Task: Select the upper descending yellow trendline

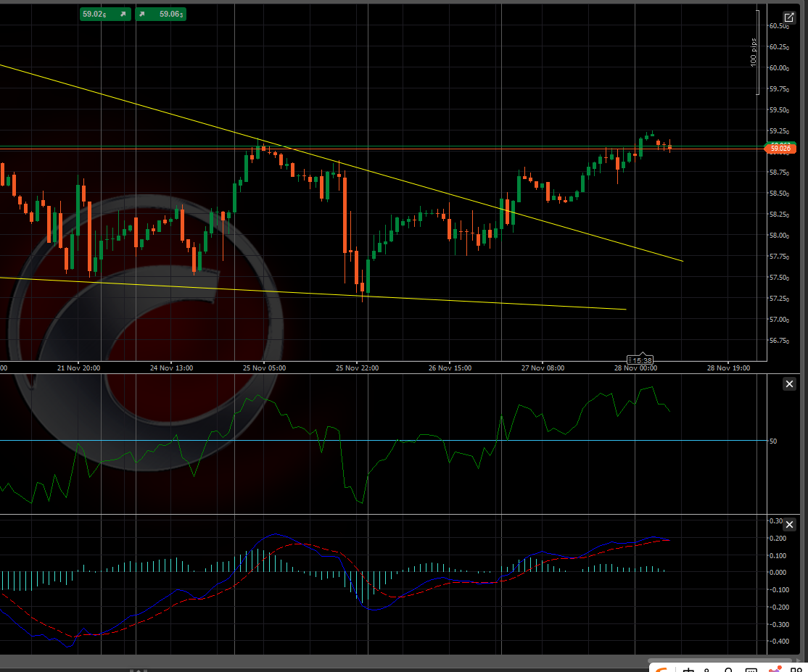Action: [341, 162]
